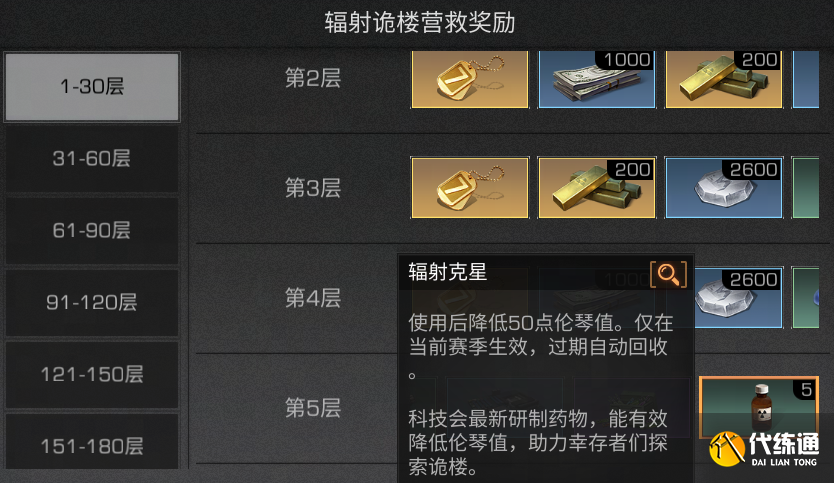Tap the gold dog tag on 第2层
This screenshot has width=834, height=483.
pyautogui.click(x=470, y=79)
